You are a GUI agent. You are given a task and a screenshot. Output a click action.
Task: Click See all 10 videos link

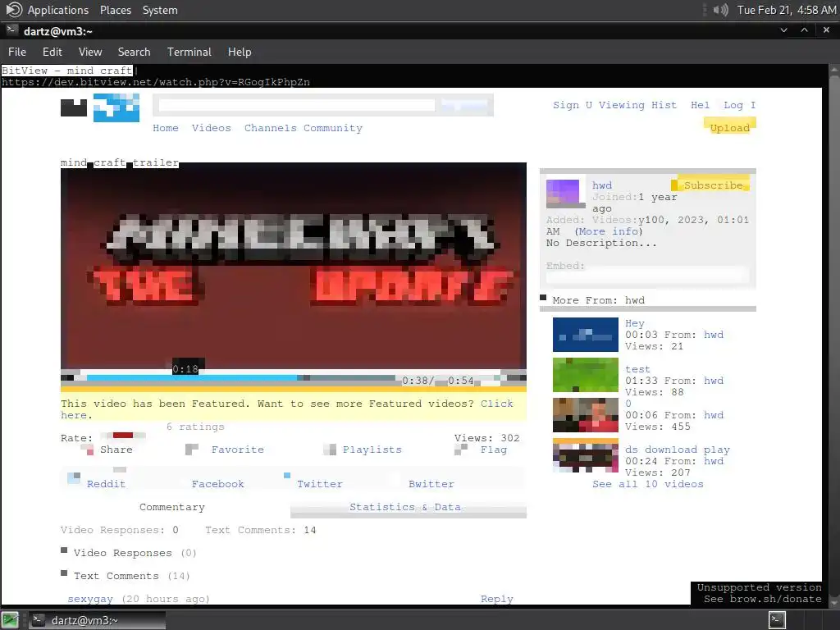click(x=648, y=484)
